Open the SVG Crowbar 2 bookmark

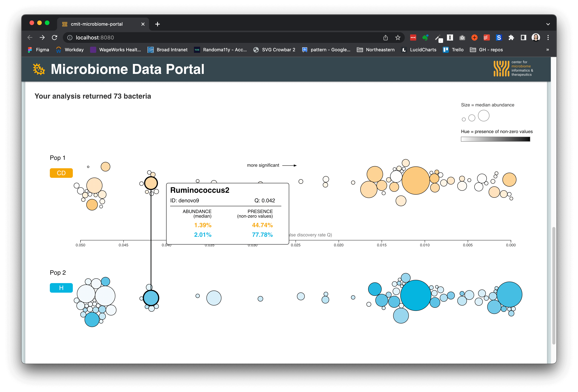[274, 50]
